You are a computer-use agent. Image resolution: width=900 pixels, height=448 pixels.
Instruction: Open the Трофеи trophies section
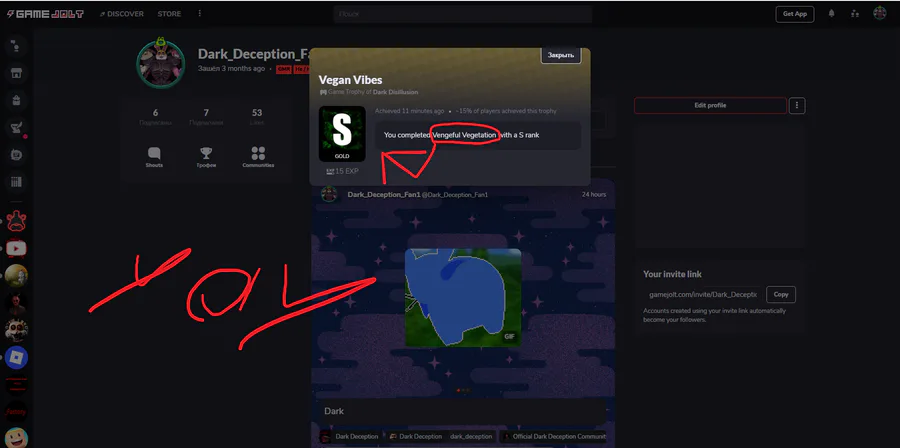(206, 158)
